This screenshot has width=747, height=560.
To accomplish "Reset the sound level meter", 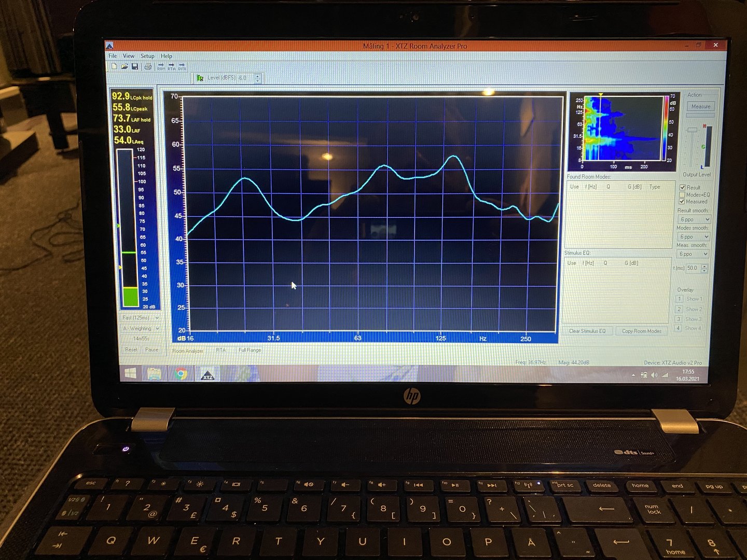I will 131,349.
